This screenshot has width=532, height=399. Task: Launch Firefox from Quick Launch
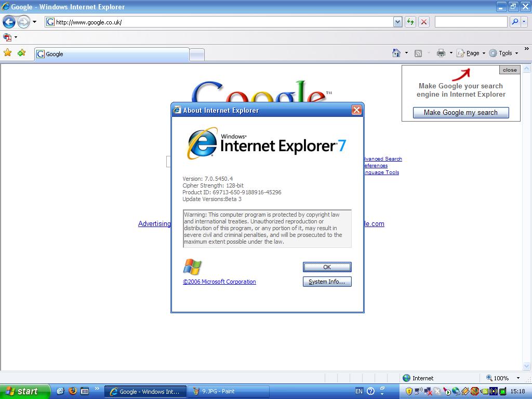[73, 391]
